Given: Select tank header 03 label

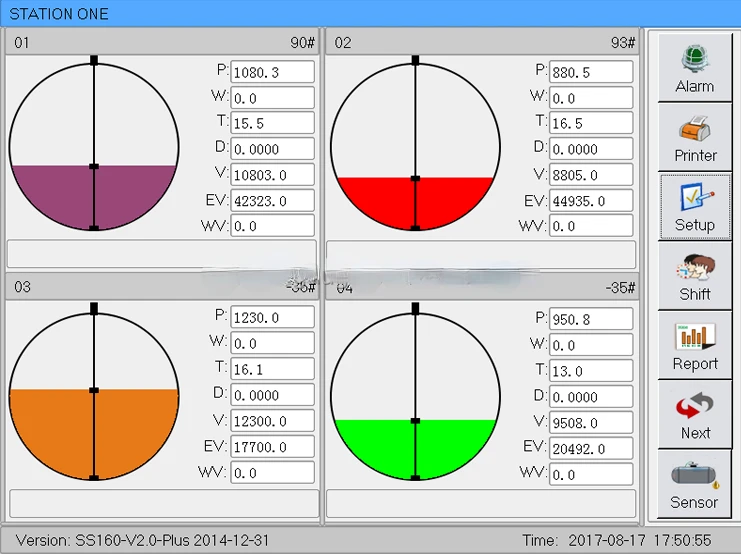Looking at the screenshot, I should click(x=22, y=287).
